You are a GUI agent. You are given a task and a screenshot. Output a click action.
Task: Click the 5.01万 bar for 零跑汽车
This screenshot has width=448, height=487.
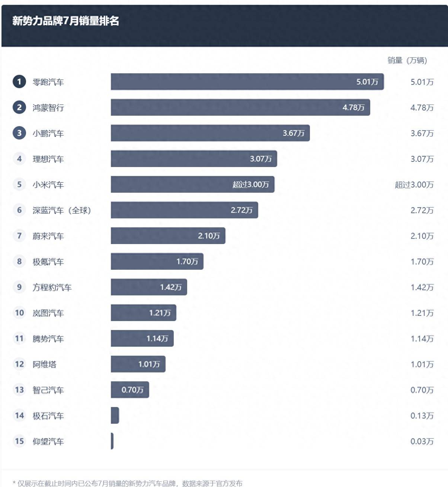247,81
